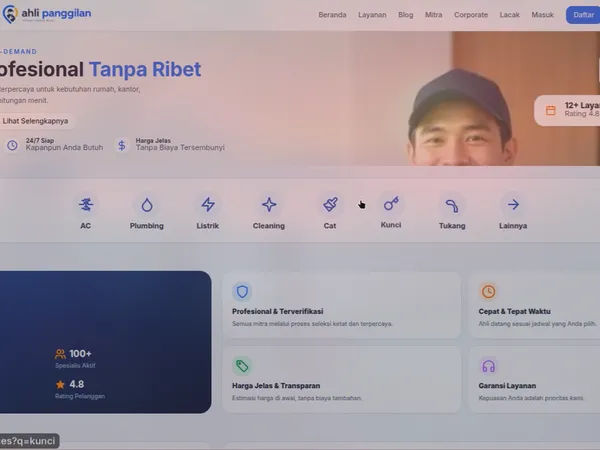Click the people icon next to 100+
The image size is (600, 450).
(60, 354)
